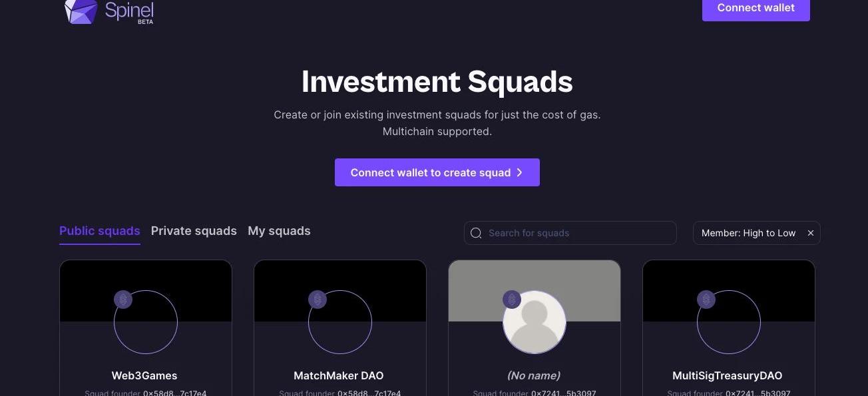Click the chain badge on MultiSigTreasuryDAO card

tap(706, 299)
